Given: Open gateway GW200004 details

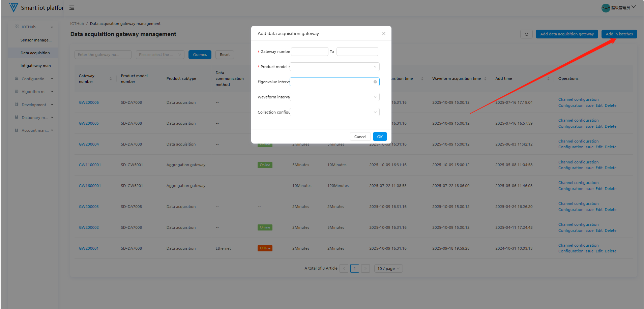Looking at the screenshot, I should click(89, 144).
